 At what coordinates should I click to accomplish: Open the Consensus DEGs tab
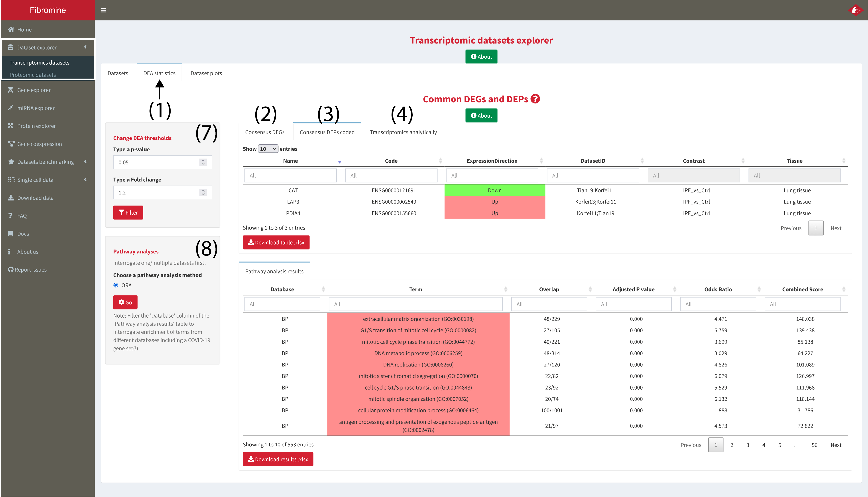tap(265, 132)
